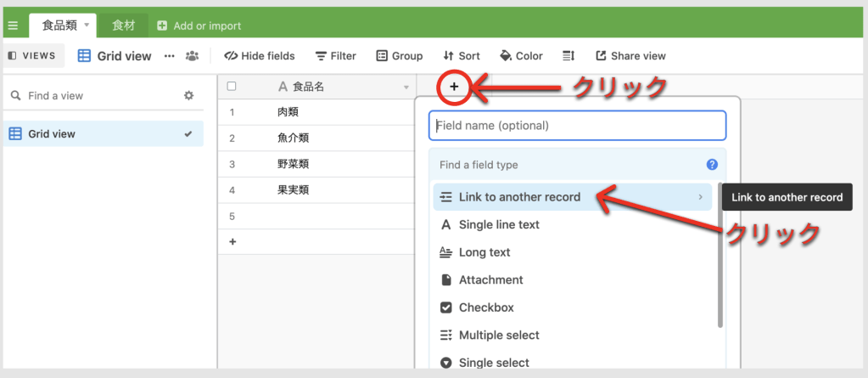Open the Share view button
The height and width of the screenshot is (378, 868).
(630, 56)
